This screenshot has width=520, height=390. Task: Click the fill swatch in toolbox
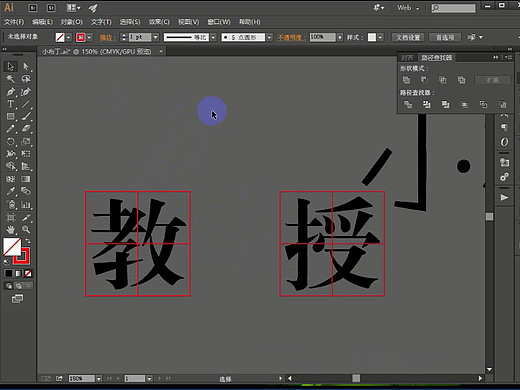point(12,247)
